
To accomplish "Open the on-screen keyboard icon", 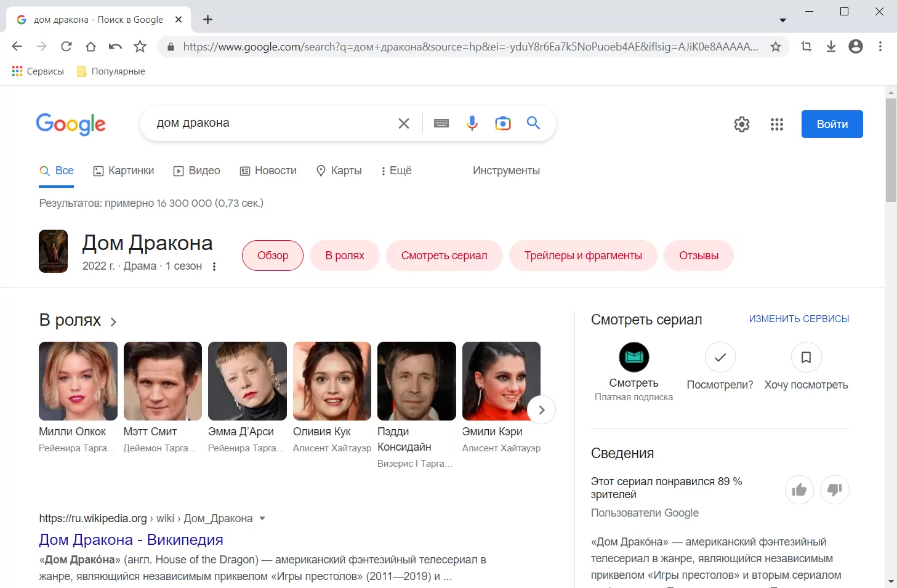I will click(441, 123).
